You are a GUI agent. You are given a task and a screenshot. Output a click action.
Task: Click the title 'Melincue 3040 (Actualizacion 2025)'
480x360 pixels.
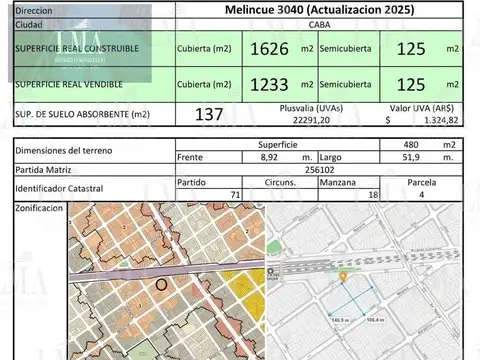click(x=320, y=10)
